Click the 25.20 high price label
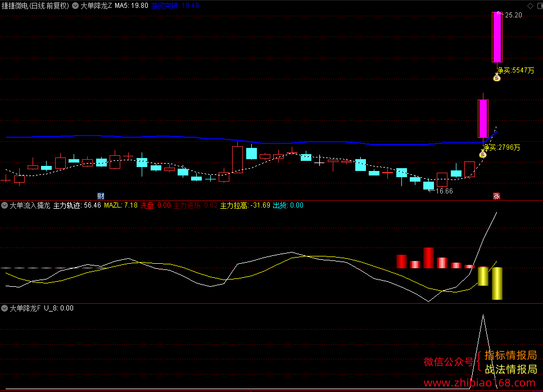The width and height of the screenshot is (543, 392). (x=513, y=15)
